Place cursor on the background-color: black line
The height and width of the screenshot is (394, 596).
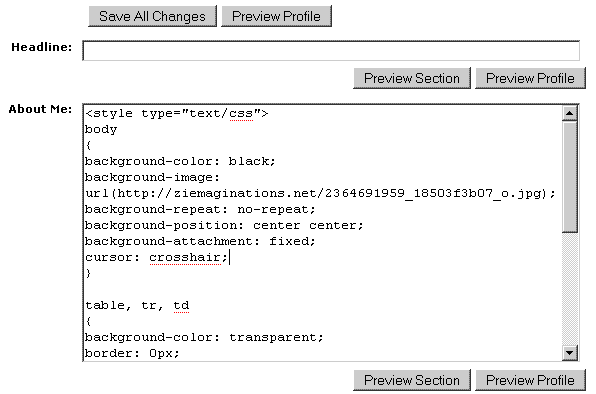[x=180, y=161]
